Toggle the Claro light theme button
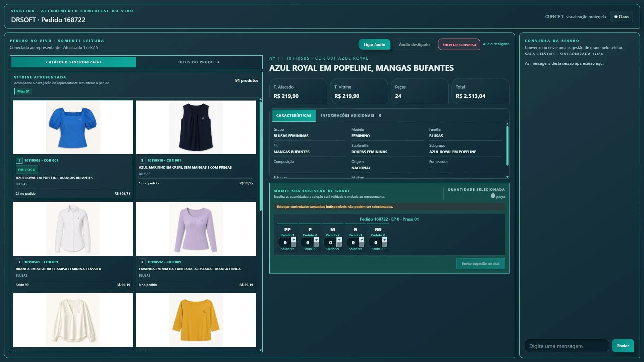The height and width of the screenshot is (362, 644). click(621, 17)
